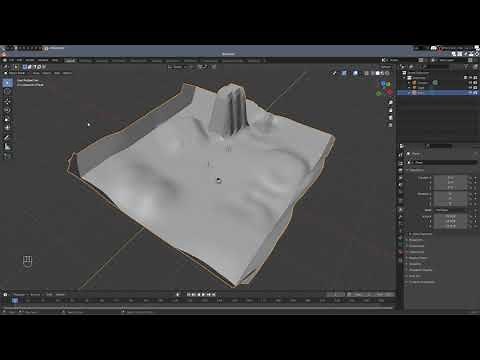Switch viewport to wireframe shading
480x360 pixels.
372,73
